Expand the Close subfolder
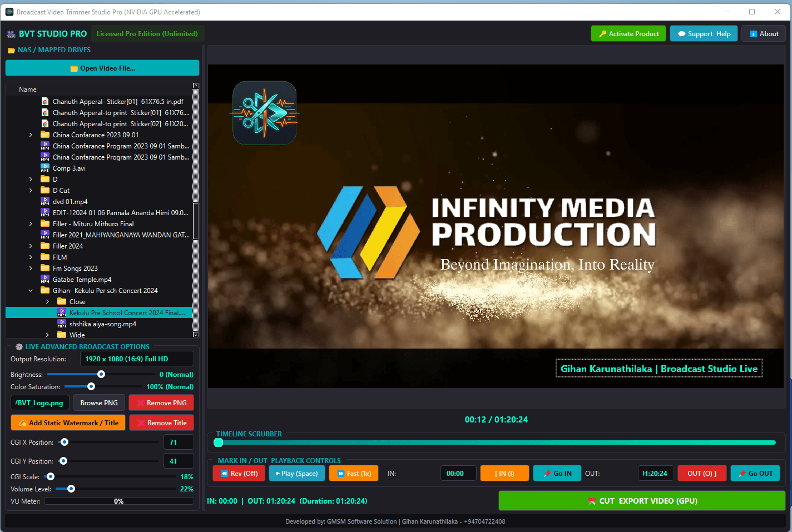This screenshot has height=532, width=792. tap(47, 302)
